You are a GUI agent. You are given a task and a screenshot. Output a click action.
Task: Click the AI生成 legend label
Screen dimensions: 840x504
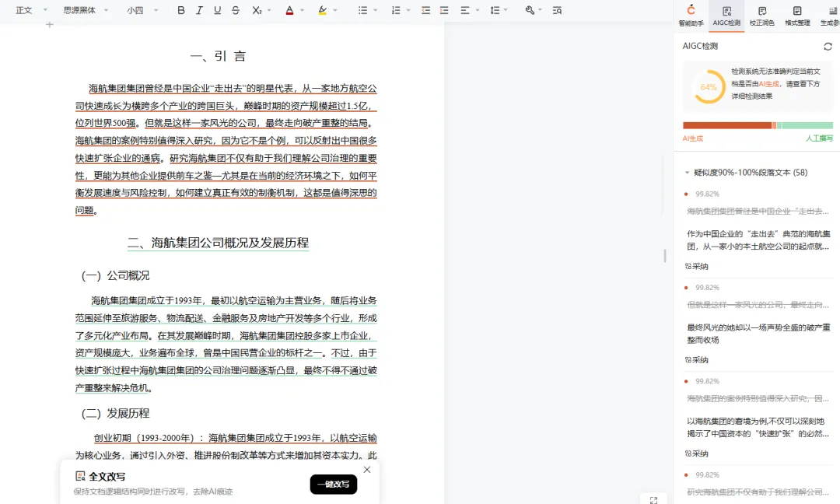pos(693,138)
